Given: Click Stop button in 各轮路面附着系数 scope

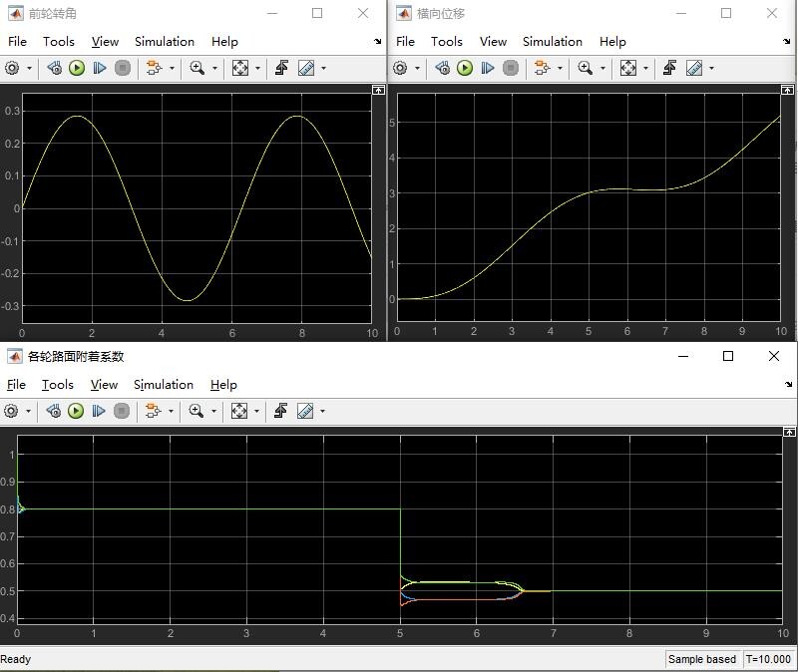Looking at the screenshot, I should click(121, 411).
